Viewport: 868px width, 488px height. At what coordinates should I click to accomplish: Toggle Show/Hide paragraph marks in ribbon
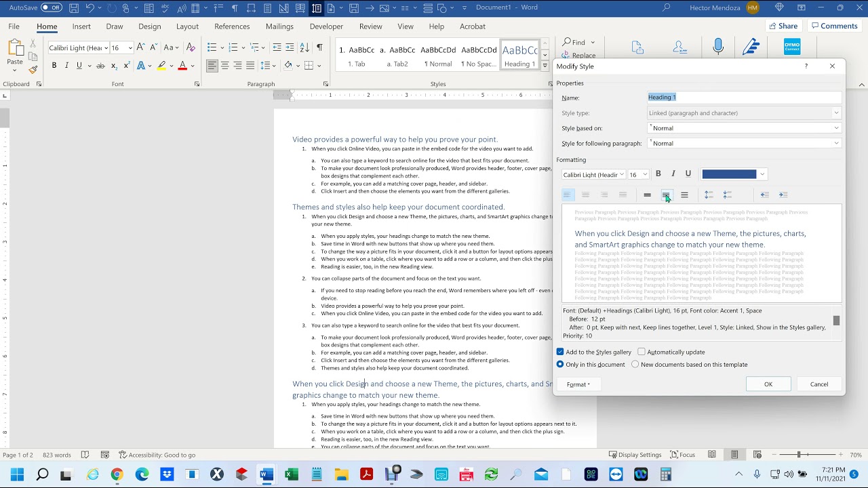point(319,47)
